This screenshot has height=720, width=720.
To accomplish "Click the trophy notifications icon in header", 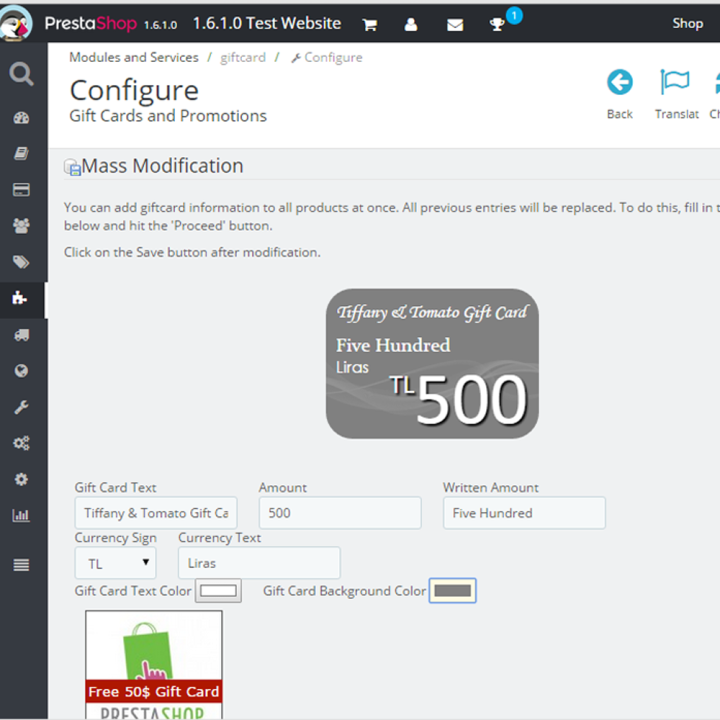I will [x=497, y=24].
